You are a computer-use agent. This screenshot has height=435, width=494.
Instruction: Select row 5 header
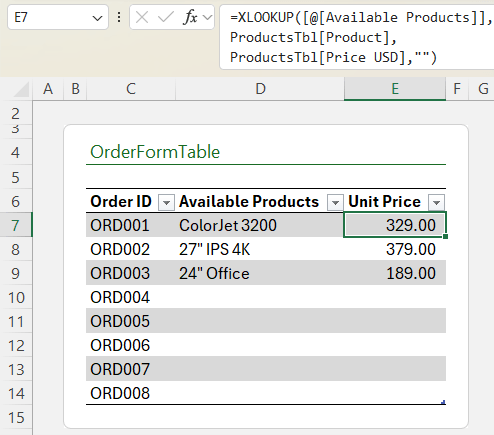16,177
